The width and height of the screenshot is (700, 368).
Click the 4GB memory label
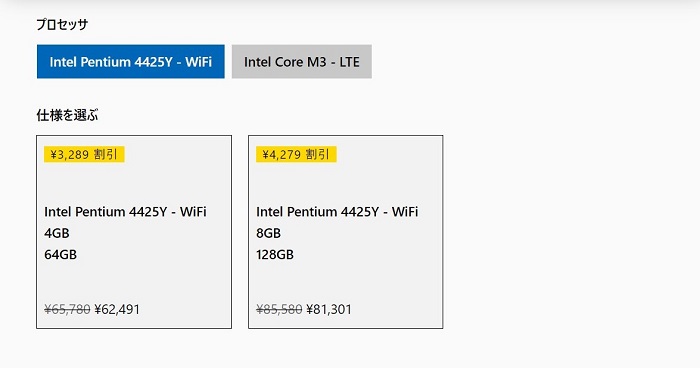tap(57, 233)
